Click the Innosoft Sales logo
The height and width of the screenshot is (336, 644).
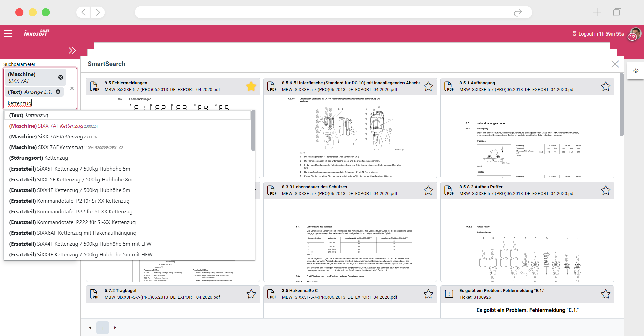tap(37, 33)
